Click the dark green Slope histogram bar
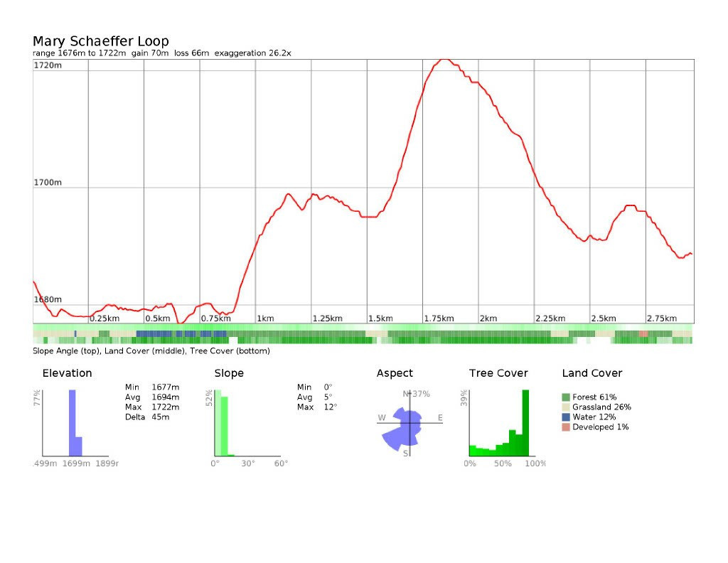Screen dimensions: 728x563 [x=224, y=427]
